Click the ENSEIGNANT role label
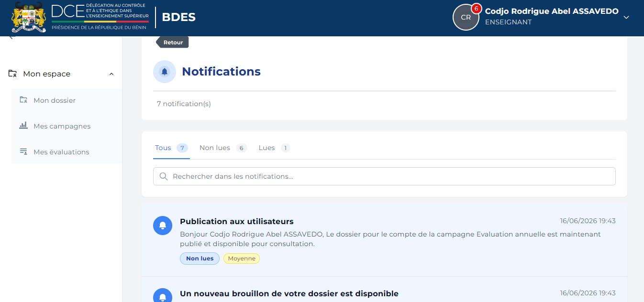Screen dimensions: 644x302 [x=508, y=22]
